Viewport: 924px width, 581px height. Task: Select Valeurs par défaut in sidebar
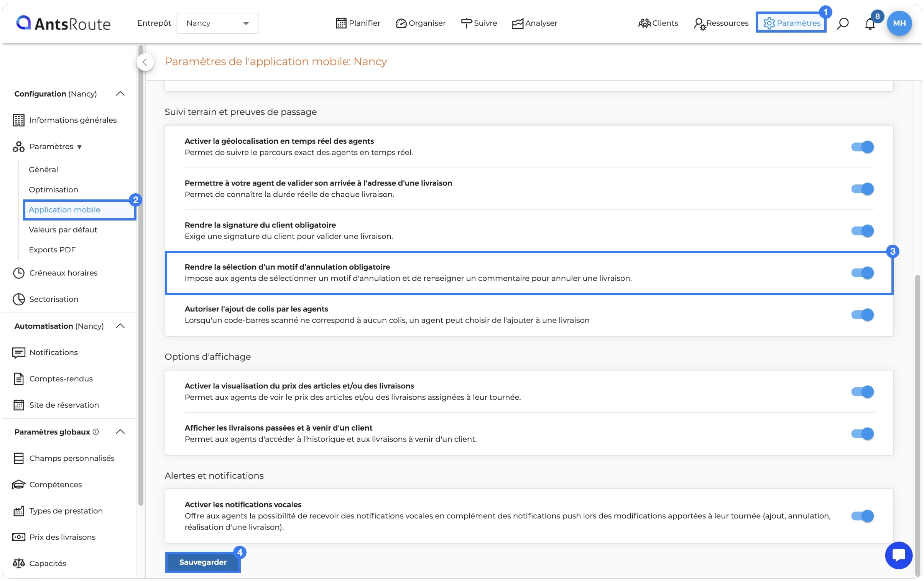tap(63, 229)
